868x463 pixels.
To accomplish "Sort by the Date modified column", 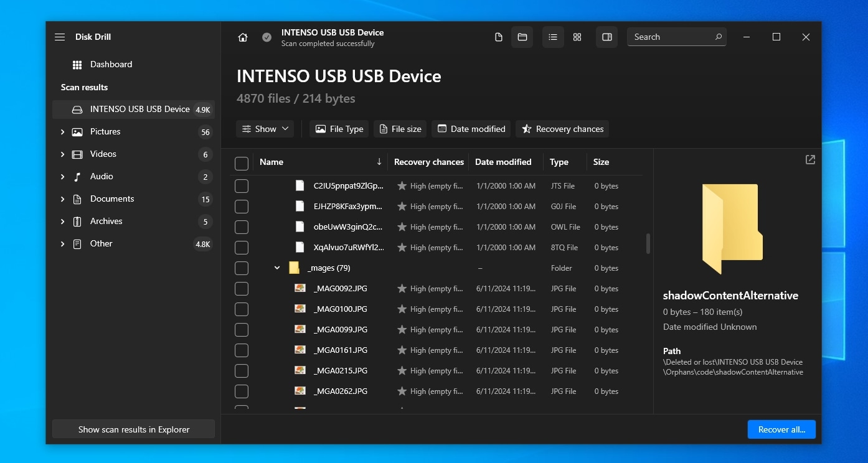I will coord(503,162).
